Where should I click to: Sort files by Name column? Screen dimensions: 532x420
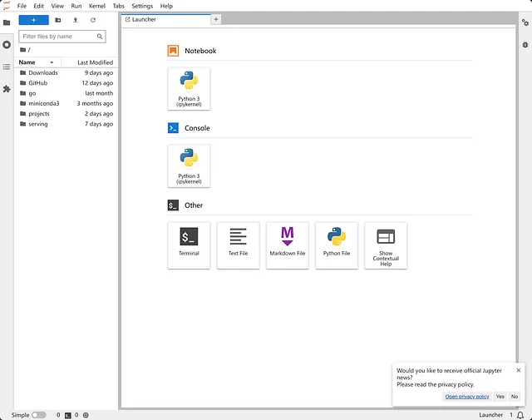pos(37,62)
